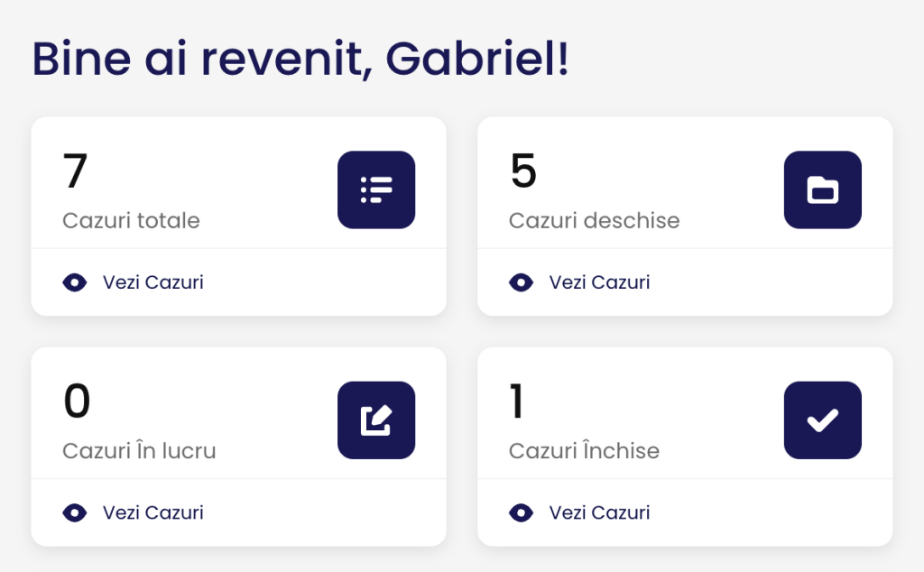924x572 pixels.
Task: Click the list icon for Cazuri totale
Action: (x=376, y=189)
